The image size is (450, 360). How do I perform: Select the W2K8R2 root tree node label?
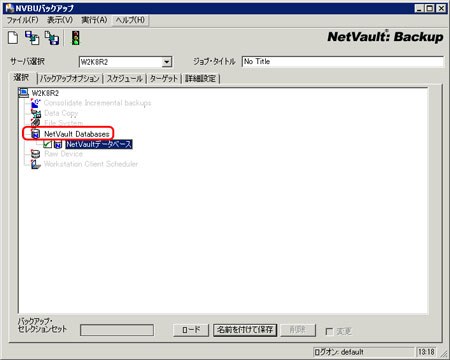pyautogui.click(x=45, y=93)
